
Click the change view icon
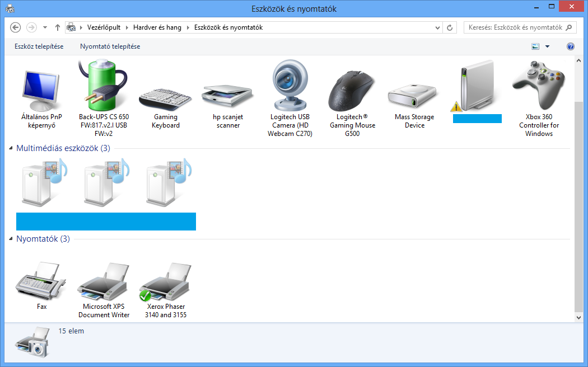(x=535, y=46)
